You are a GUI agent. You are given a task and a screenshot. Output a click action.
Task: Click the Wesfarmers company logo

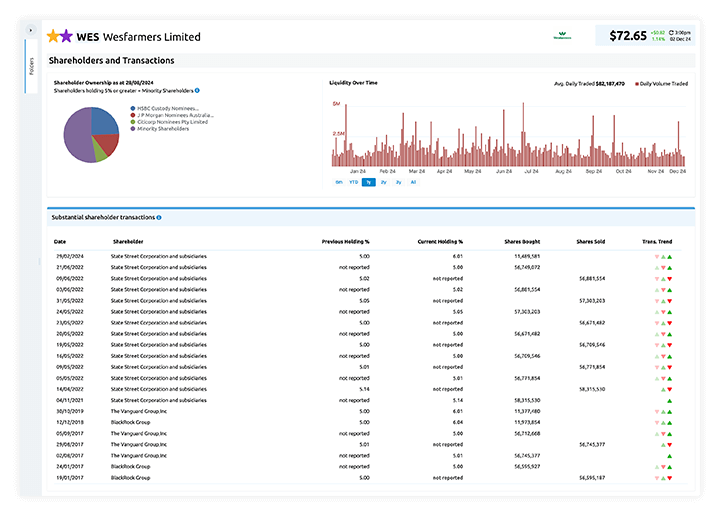tap(562, 36)
